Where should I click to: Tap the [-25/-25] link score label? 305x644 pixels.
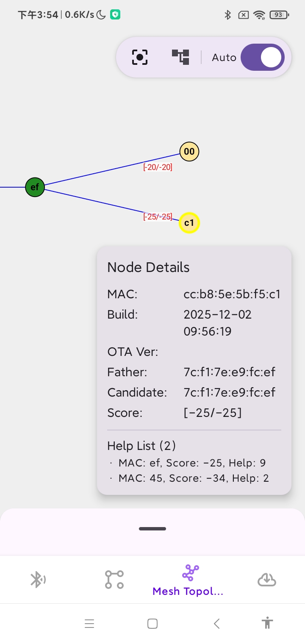click(x=158, y=217)
